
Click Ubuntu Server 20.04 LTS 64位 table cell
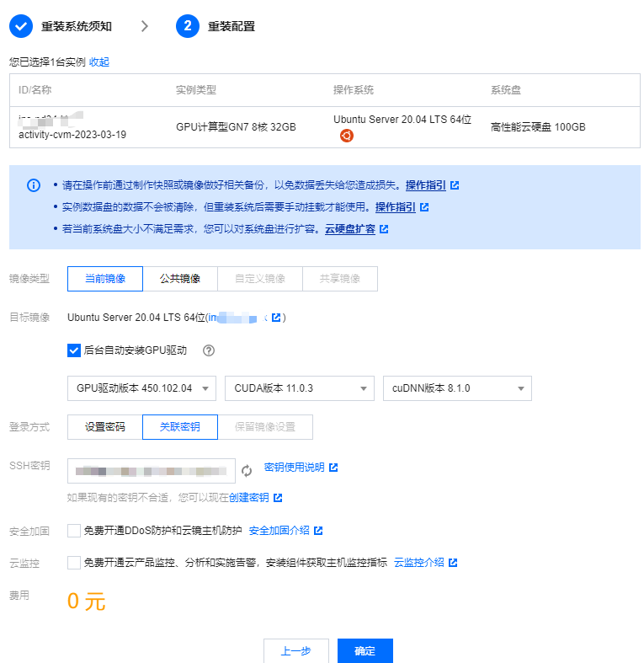coord(402,120)
